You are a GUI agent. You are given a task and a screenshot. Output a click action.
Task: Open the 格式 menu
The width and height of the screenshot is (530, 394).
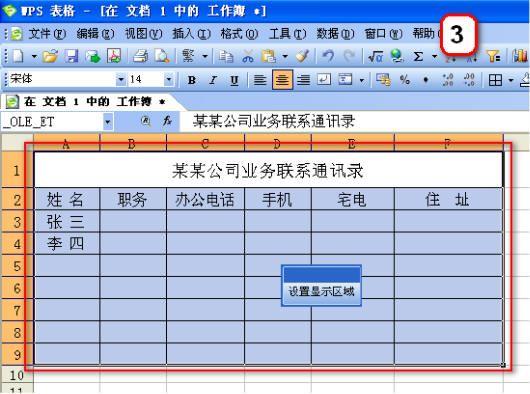239,33
